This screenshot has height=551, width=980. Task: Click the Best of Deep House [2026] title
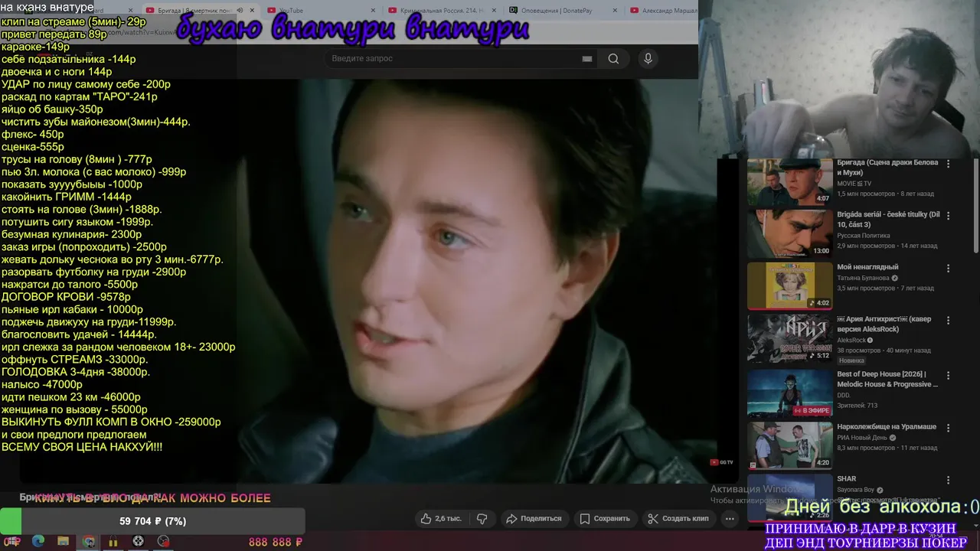click(x=887, y=380)
